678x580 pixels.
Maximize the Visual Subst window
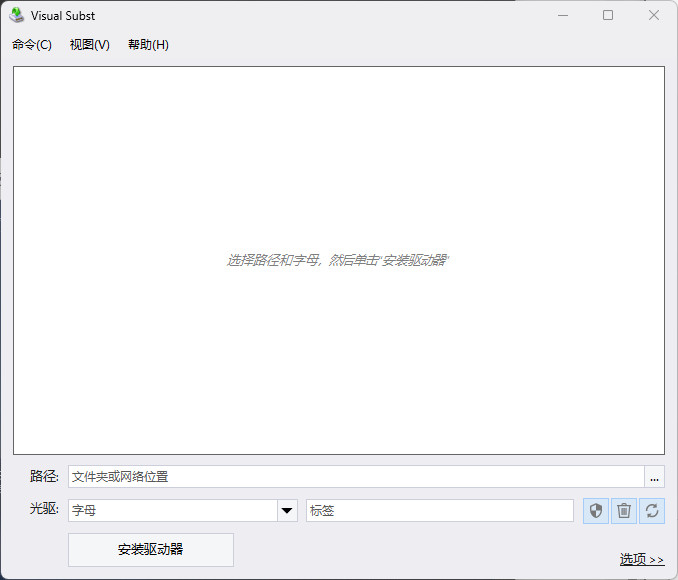coord(608,15)
